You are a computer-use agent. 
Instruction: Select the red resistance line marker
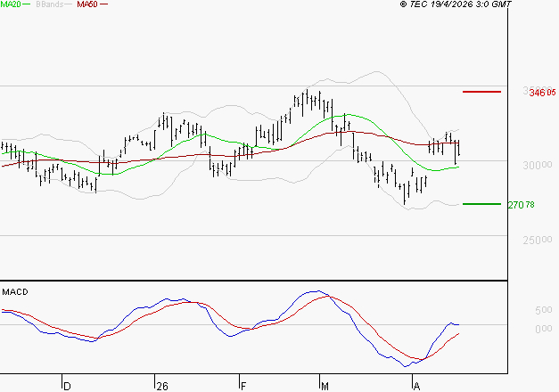pyautogui.click(x=482, y=92)
